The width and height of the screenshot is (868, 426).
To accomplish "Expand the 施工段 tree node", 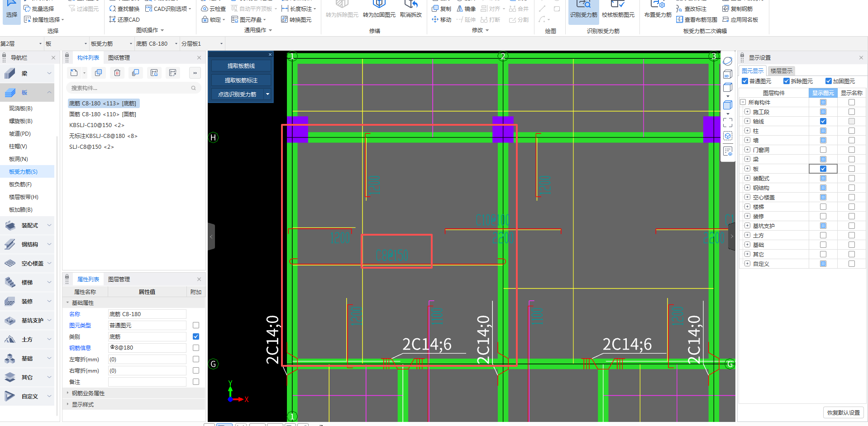I will coord(747,112).
